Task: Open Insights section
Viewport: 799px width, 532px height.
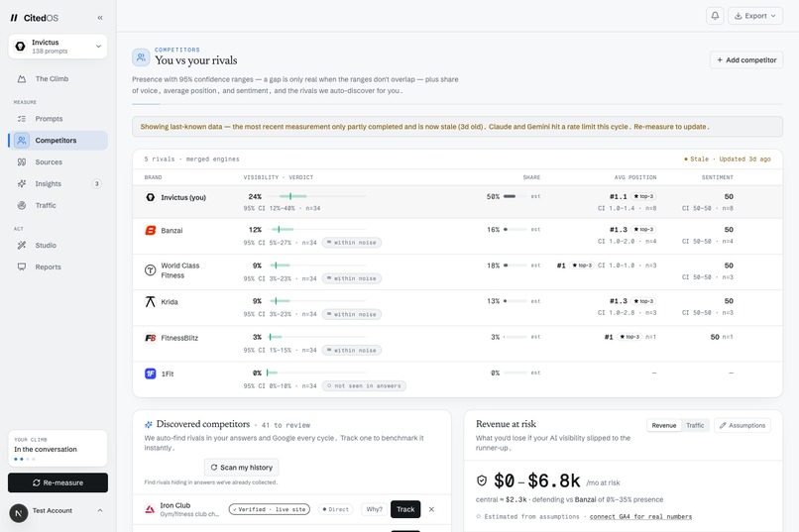Action: (57, 184)
